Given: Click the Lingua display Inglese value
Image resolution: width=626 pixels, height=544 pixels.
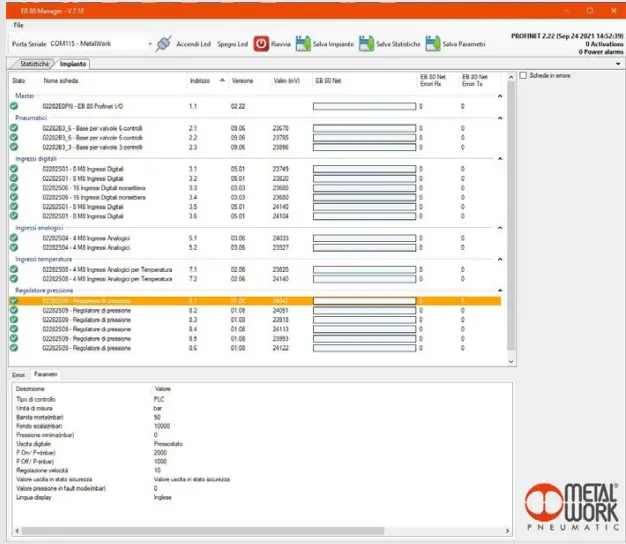Looking at the screenshot, I should pos(162,497).
